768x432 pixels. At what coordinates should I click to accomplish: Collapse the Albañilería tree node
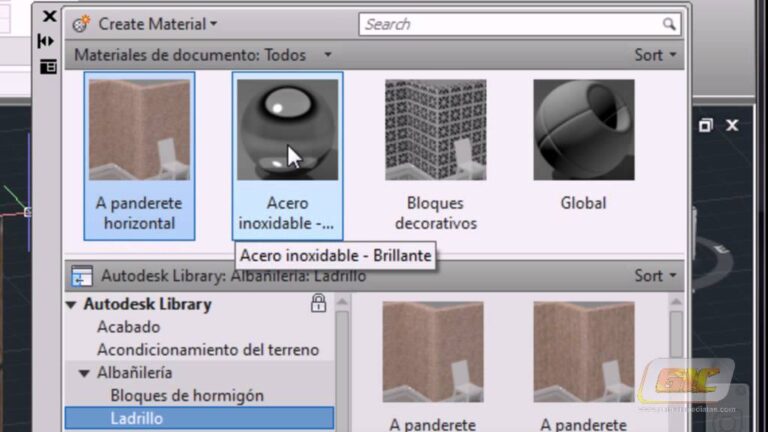pos(84,373)
